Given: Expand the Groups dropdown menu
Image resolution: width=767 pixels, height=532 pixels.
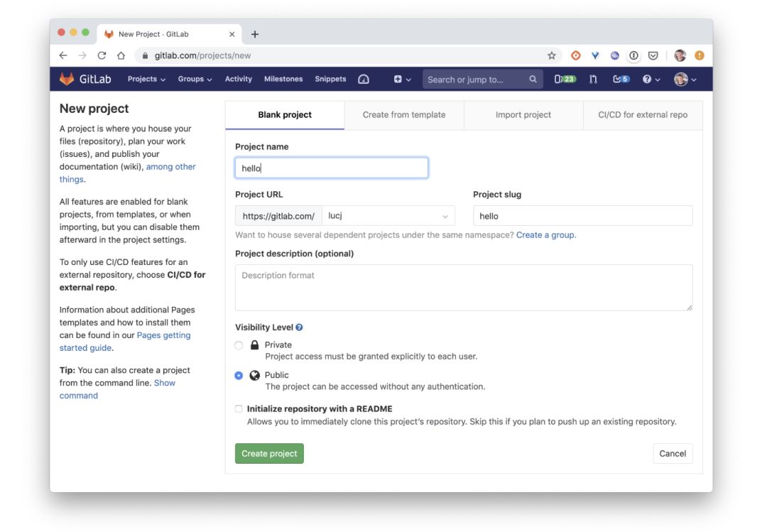Looking at the screenshot, I should coord(195,80).
